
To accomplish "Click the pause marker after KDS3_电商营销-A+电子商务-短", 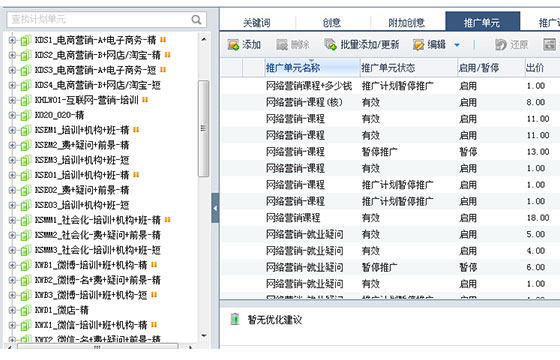I will tap(163, 70).
